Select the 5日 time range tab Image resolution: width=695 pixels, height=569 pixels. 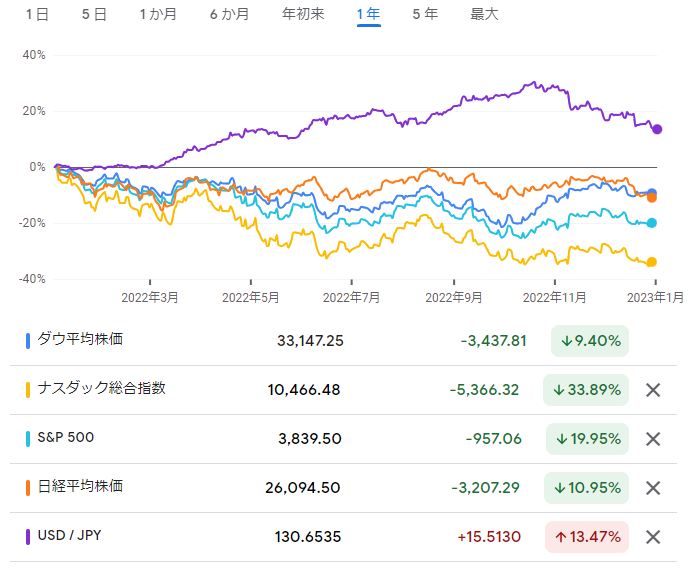(x=94, y=14)
